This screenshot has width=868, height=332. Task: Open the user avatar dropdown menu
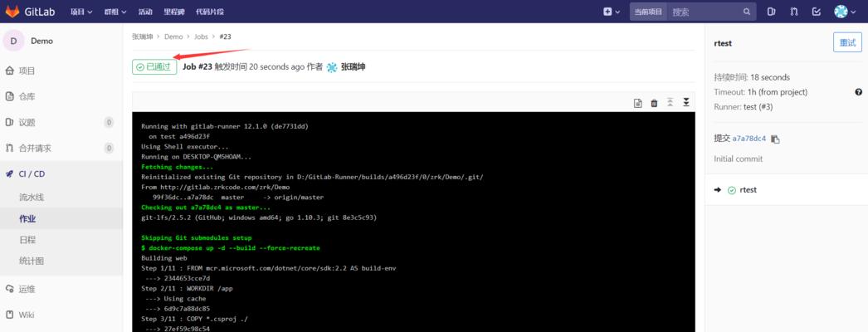click(x=844, y=12)
